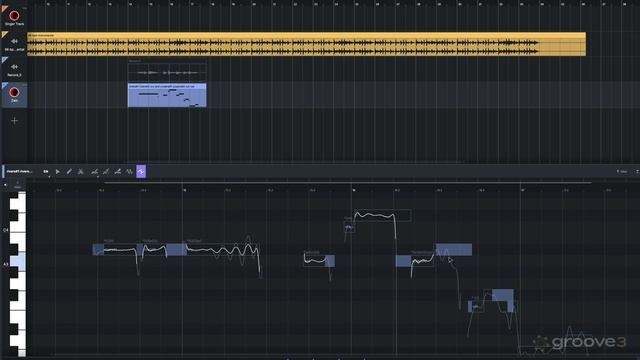Click the track name label in the piano roll toolbar
Image resolution: width=640 pixels, height=360 pixels.
coord(19,171)
